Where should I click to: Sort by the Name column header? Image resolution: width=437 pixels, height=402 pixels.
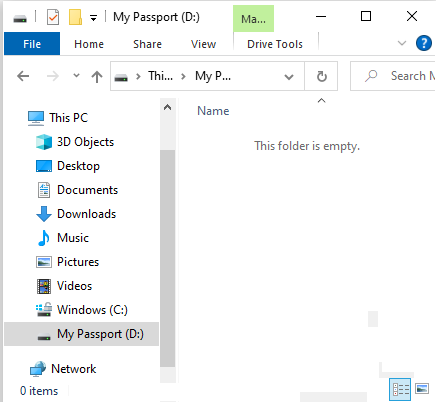click(213, 111)
